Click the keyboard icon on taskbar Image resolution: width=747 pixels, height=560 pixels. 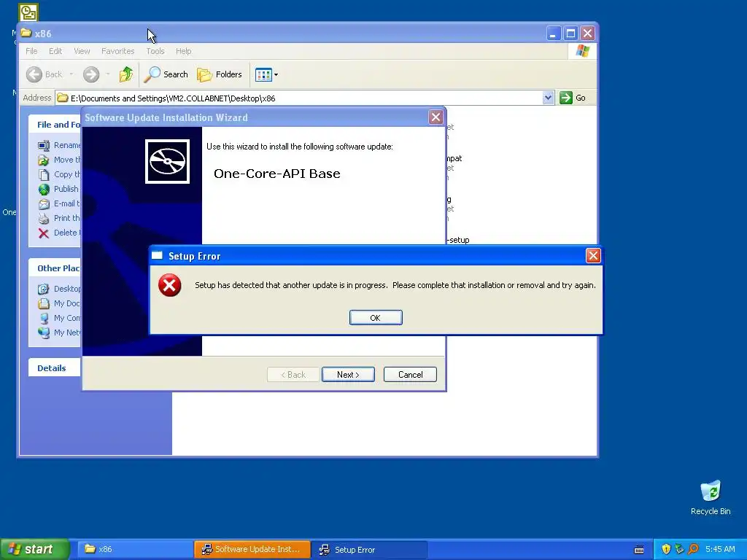[639, 550]
